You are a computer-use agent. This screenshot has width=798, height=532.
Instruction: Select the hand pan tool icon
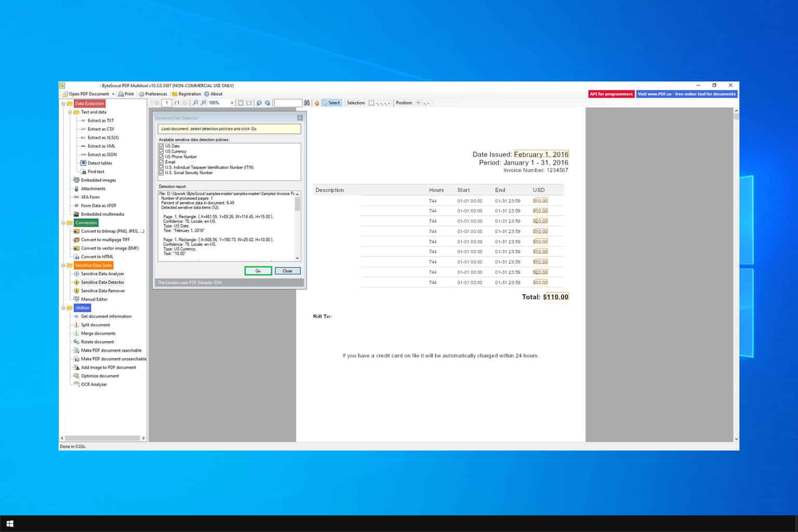pyautogui.click(x=317, y=103)
